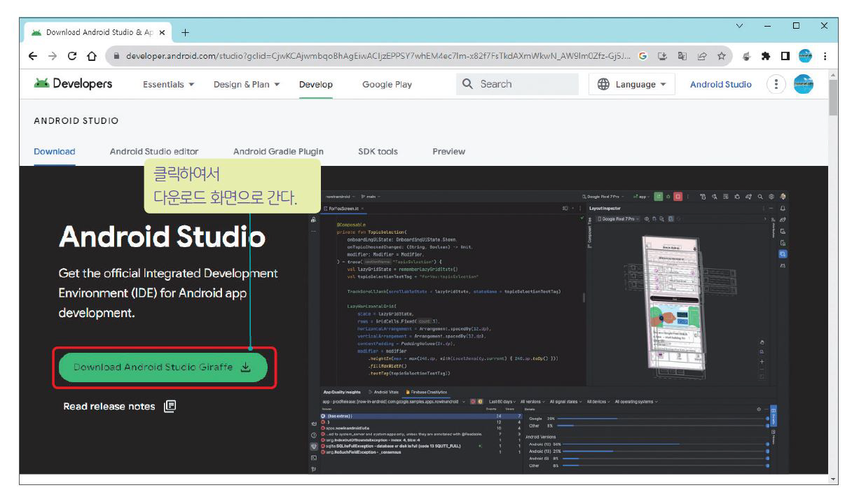Switch to the Android Studio editor tab
Image resolution: width=859 pixels, height=504 pixels.
coord(154,151)
